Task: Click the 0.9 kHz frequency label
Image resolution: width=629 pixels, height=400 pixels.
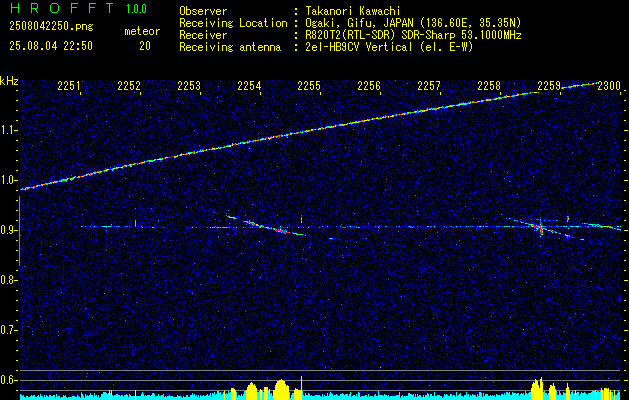Action: (x=8, y=230)
